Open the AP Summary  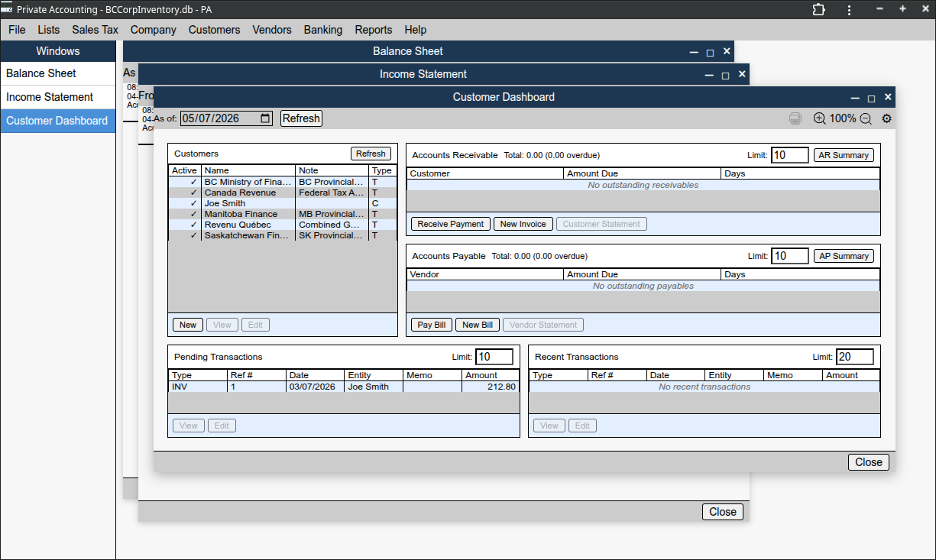tap(844, 256)
